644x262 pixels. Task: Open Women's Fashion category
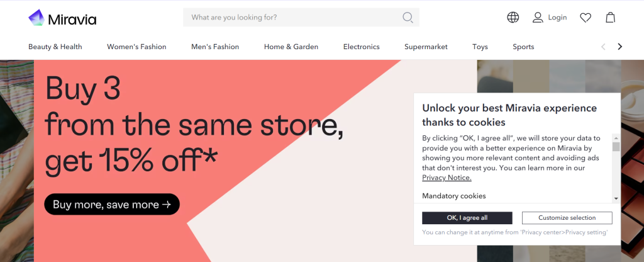pyautogui.click(x=136, y=47)
